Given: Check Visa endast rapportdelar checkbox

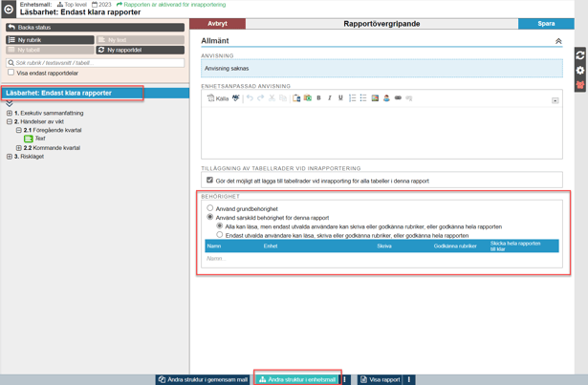Looking at the screenshot, I should coord(11,73).
